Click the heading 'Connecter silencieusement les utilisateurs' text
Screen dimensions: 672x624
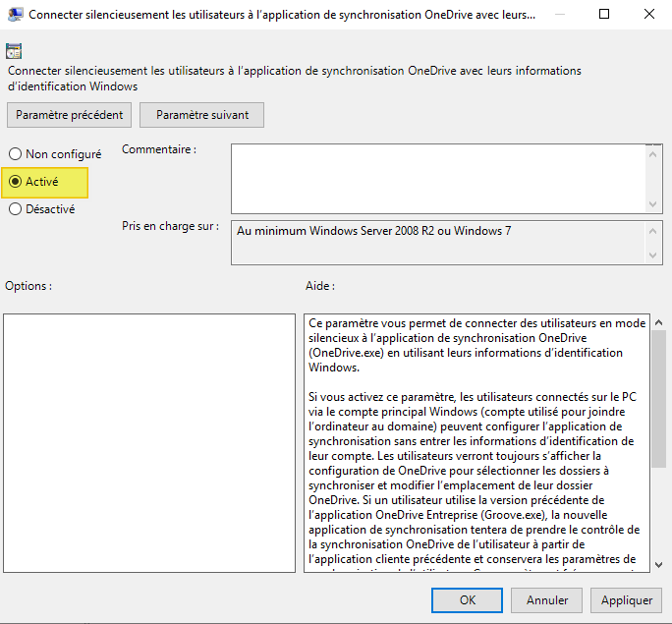coord(295,79)
